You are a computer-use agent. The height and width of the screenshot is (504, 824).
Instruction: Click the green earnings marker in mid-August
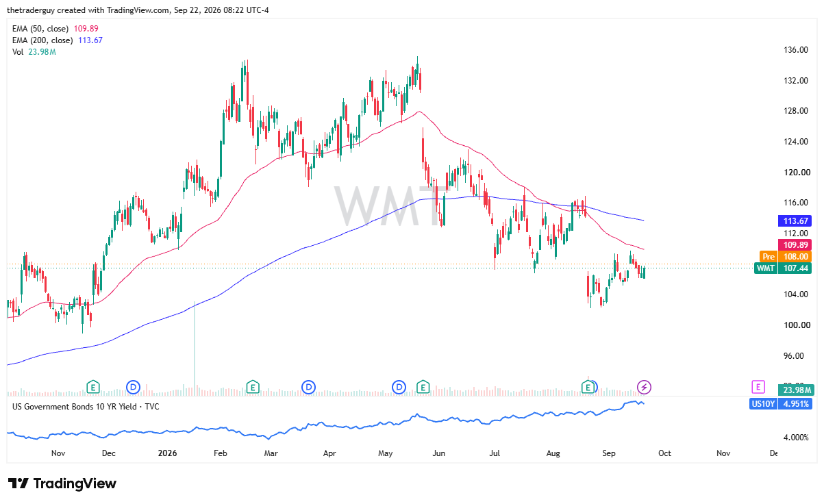click(x=588, y=388)
